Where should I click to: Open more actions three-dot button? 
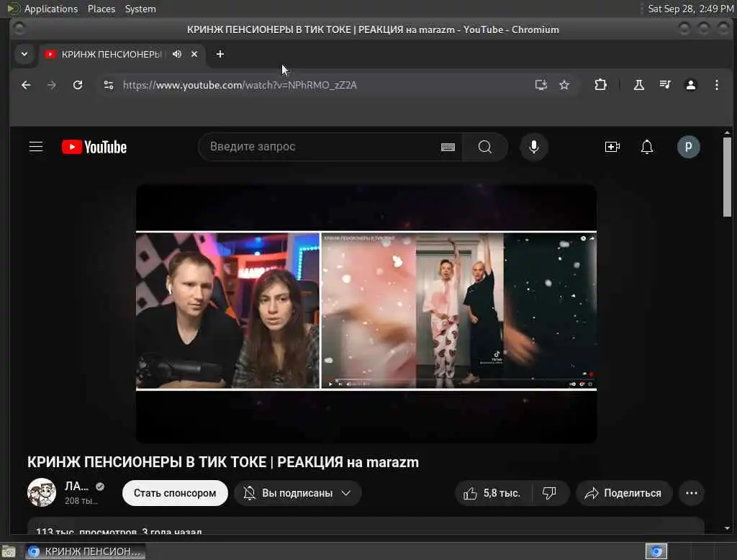[x=692, y=493]
